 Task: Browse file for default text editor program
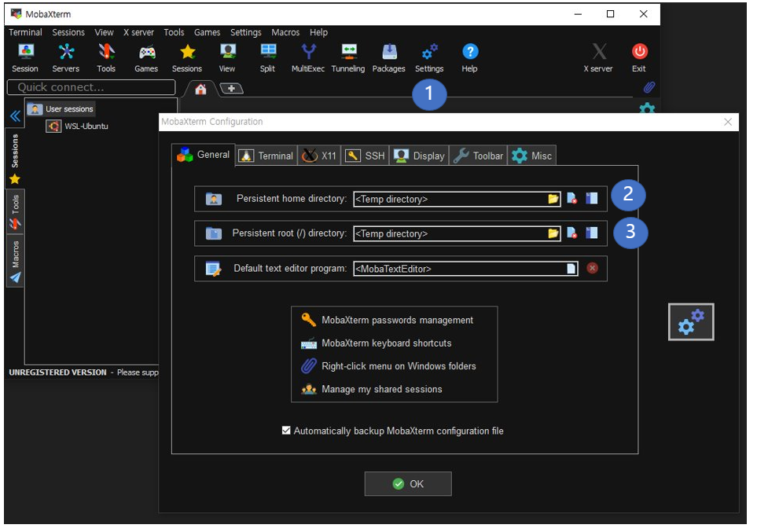pyautogui.click(x=571, y=269)
